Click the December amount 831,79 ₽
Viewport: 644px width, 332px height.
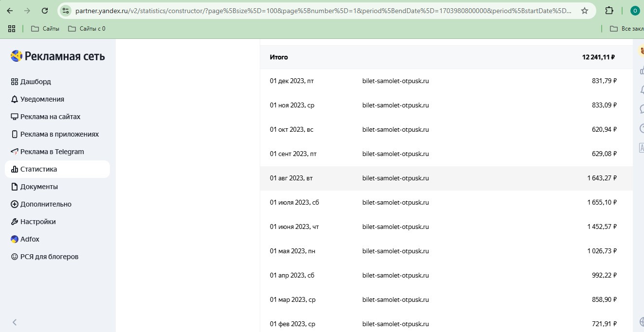pos(604,81)
